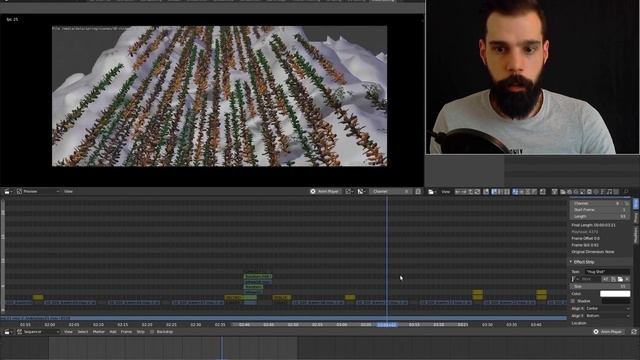Click the rendered tree preview image
Viewport: 640px width, 360px height.
coord(220,96)
